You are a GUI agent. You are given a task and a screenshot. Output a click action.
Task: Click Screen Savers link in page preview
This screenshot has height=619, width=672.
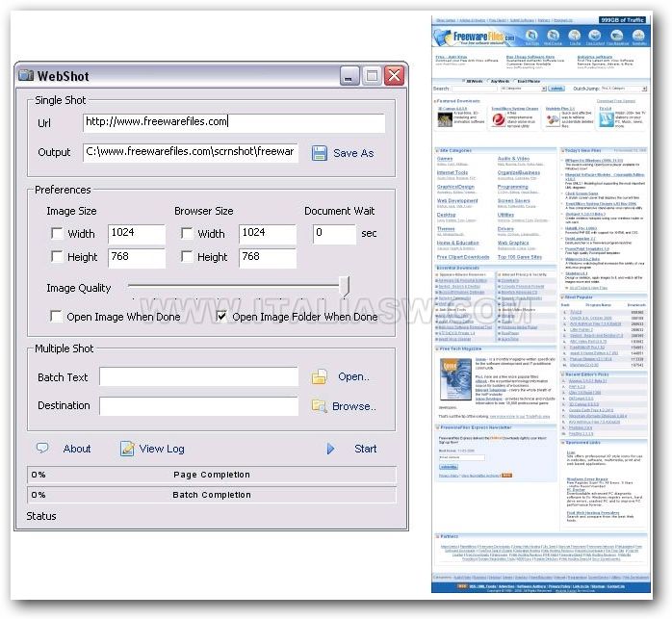[514, 200]
